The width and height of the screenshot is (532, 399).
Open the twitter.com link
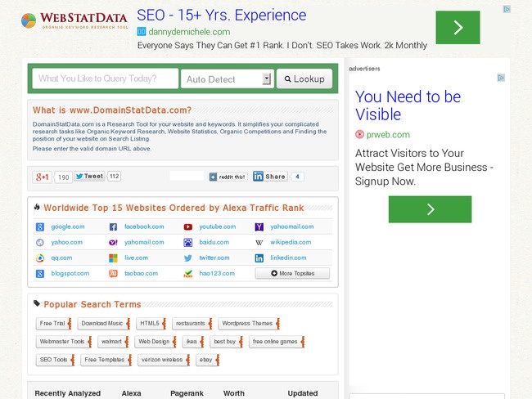point(214,258)
